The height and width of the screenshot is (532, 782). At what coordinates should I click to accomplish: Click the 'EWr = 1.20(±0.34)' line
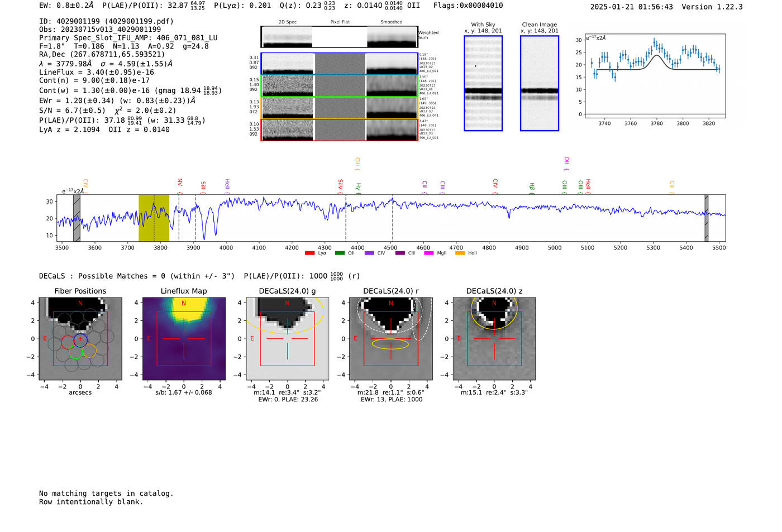point(117,101)
